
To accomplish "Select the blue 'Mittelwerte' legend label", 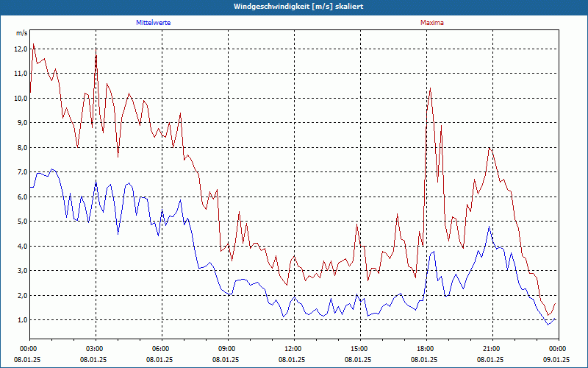I will [x=154, y=23].
